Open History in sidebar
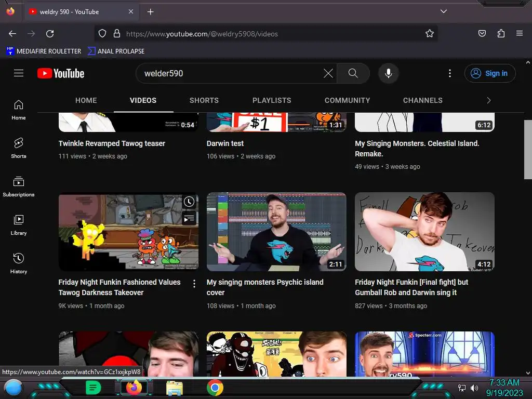 pyautogui.click(x=19, y=263)
